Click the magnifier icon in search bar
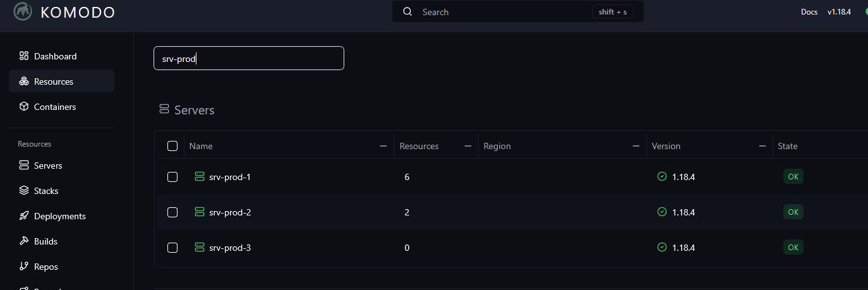 coord(407,11)
